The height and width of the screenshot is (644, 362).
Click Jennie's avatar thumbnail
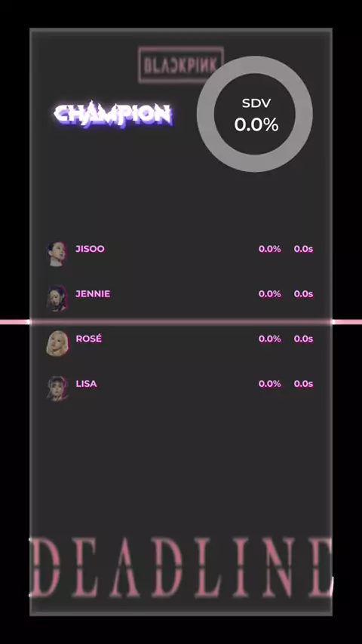57,298
